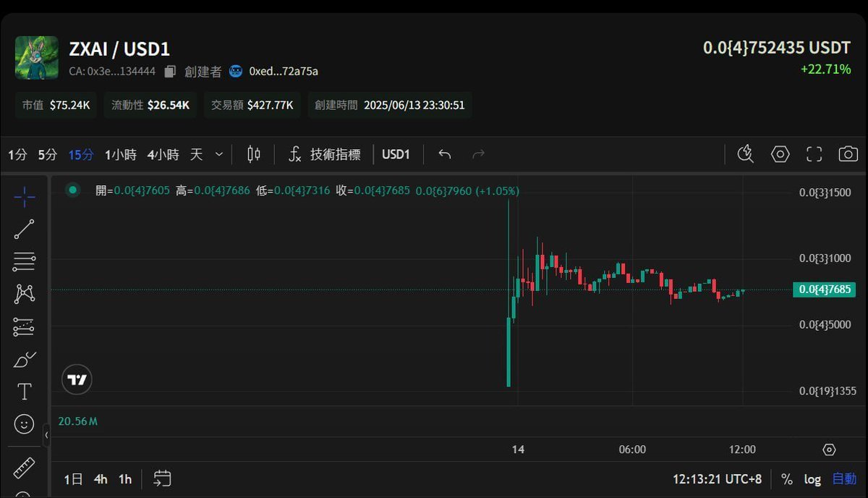
Task: Click the ZXAI rabbit token avatar
Action: click(x=37, y=57)
